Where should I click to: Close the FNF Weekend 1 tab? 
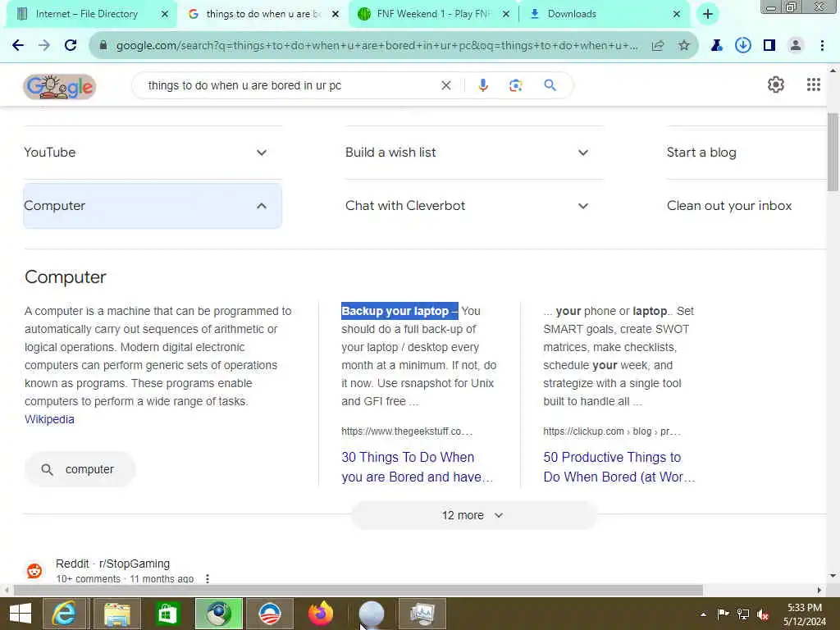(506, 14)
